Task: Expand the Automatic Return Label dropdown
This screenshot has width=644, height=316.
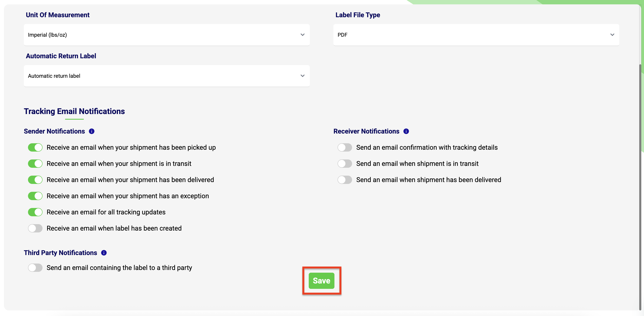Action: 166,76
